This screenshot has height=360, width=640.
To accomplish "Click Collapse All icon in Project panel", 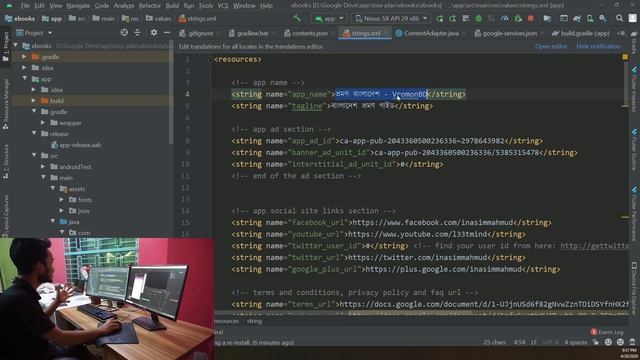I will (x=138, y=33).
